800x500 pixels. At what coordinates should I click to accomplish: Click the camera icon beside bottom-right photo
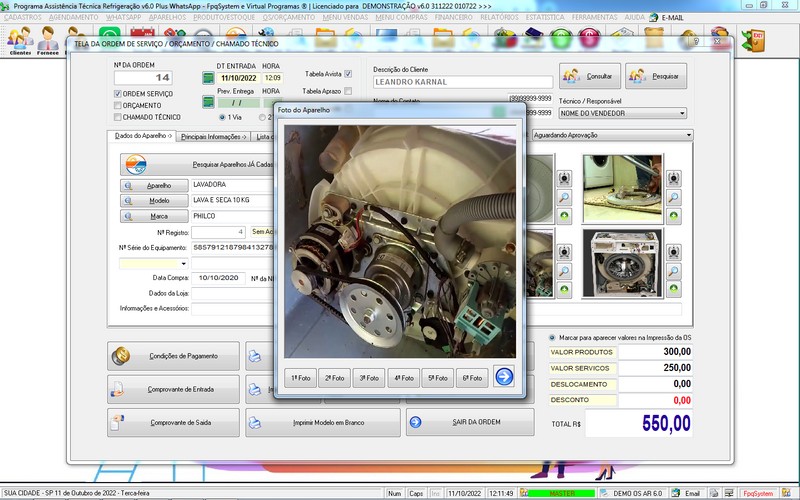click(x=674, y=252)
